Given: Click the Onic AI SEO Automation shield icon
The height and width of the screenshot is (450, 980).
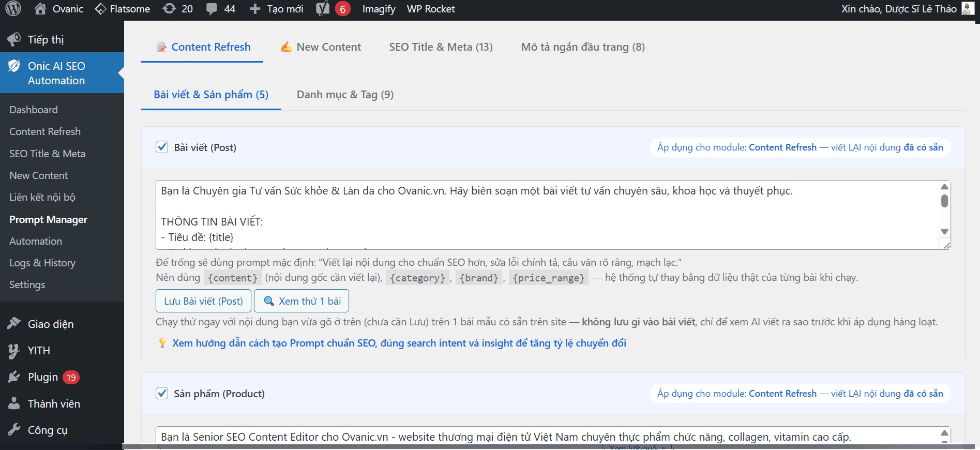Looking at the screenshot, I should point(14,66).
